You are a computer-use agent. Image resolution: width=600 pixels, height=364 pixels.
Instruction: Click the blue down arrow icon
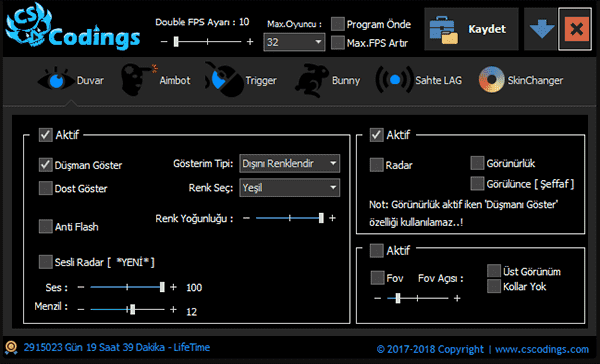coord(542,29)
